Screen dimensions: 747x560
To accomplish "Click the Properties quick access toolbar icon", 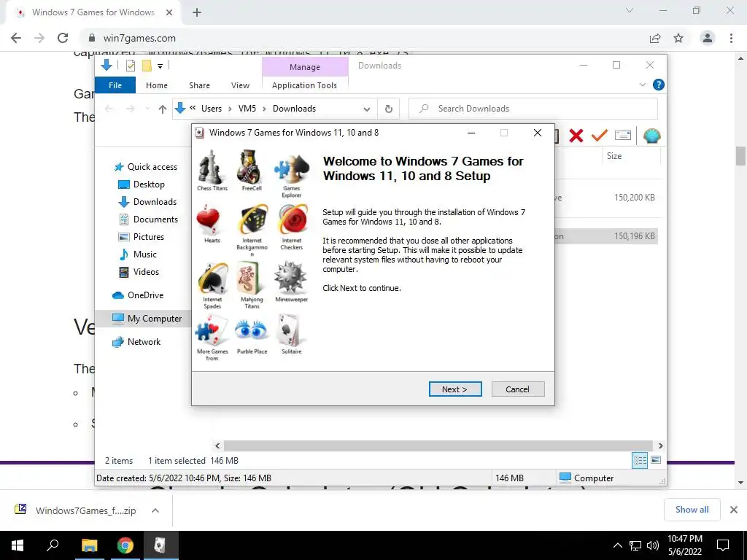I will (x=130, y=66).
